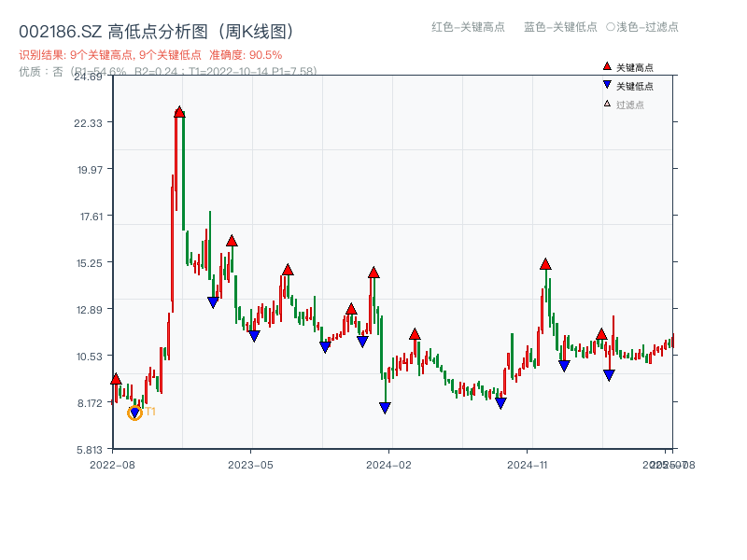Click the blue 关键低点 triangle icon in legend
Image resolution: width=747 pixels, height=560 pixels.
[605, 85]
